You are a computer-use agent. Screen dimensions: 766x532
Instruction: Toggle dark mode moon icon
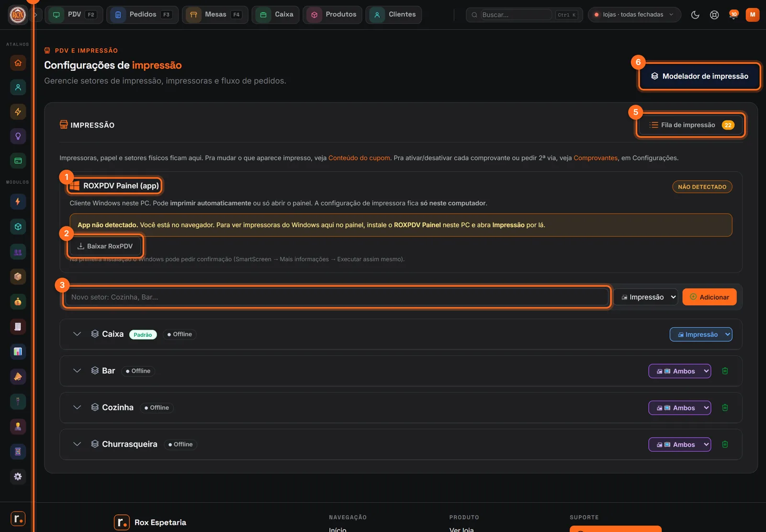click(695, 15)
